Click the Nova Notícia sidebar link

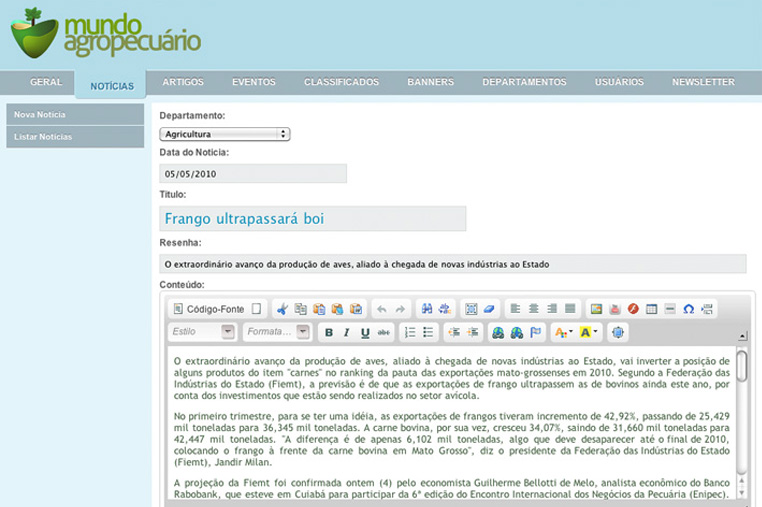tap(40, 115)
